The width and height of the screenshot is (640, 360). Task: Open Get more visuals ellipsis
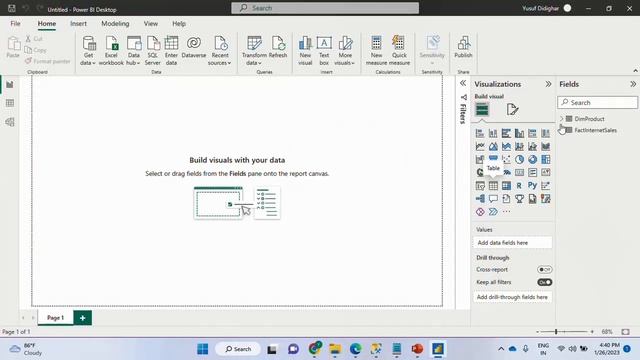(506, 212)
